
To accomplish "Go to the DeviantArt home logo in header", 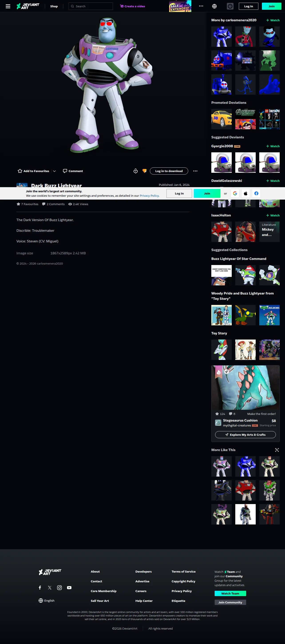I will (28, 6).
